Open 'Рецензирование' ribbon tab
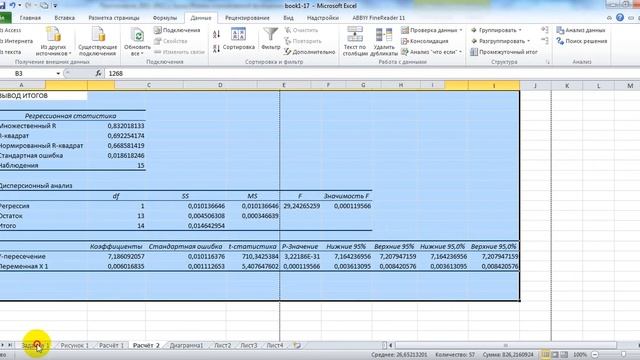 point(247,18)
